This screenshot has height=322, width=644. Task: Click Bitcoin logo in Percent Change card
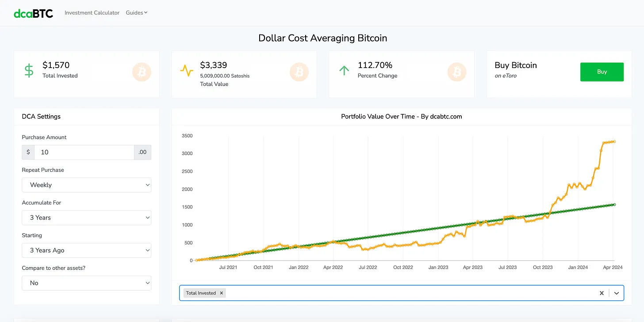tap(457, 72)
